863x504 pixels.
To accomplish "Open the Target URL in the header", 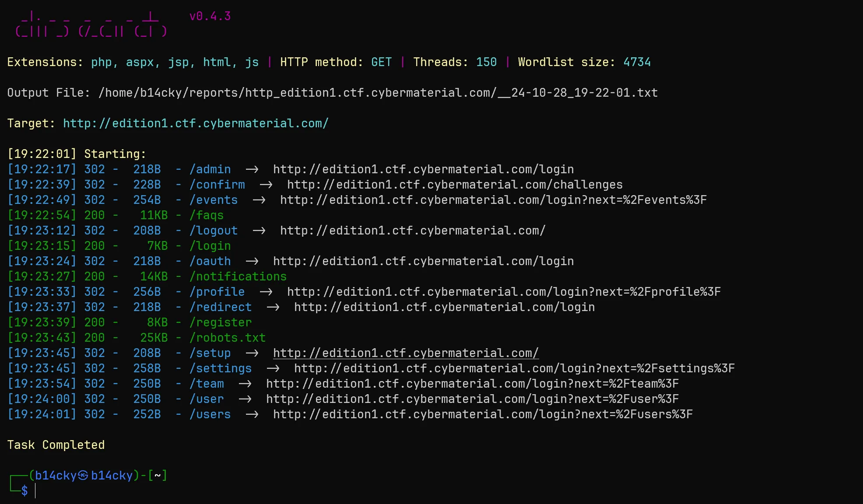I will click(x=196, y=123).
